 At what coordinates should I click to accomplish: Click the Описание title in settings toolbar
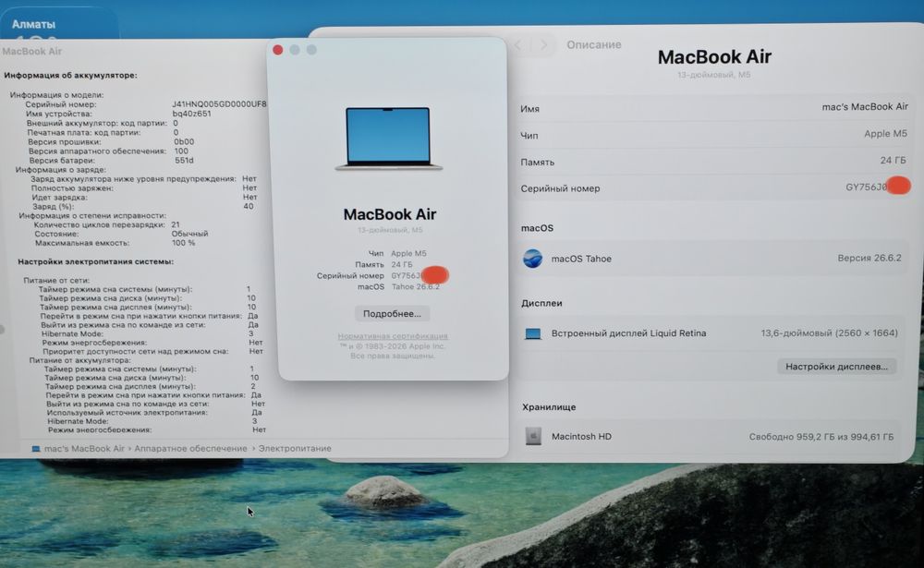pos(594,44)
